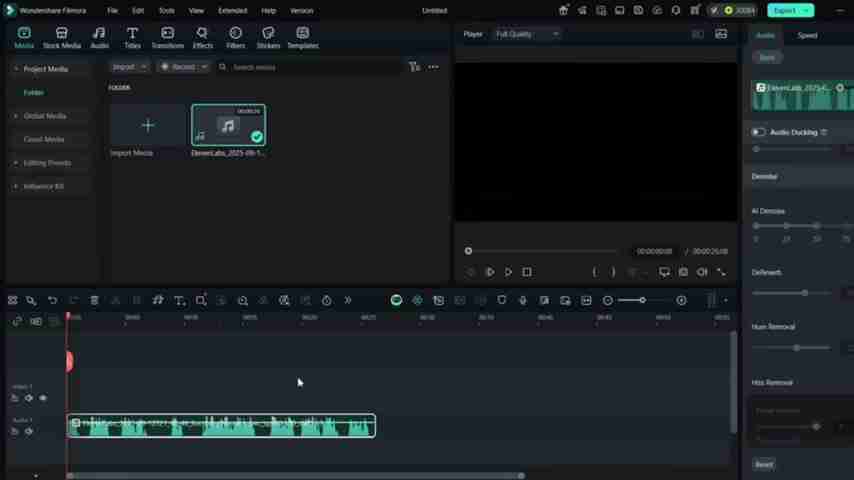Click the delete trash icon in timeline toolbar
This screenshot has height=480, width=854.
point(94,300)
